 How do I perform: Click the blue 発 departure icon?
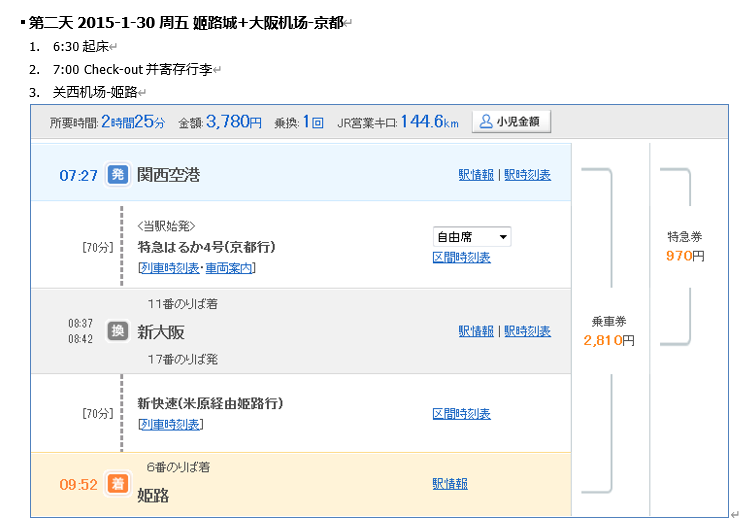118,175
